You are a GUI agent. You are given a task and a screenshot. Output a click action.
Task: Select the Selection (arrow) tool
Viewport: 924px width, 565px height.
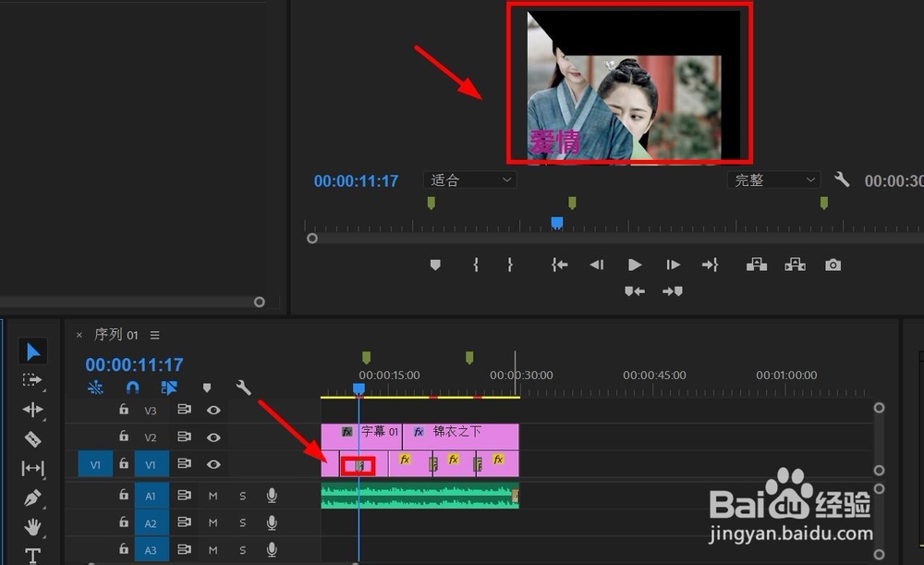33,351
